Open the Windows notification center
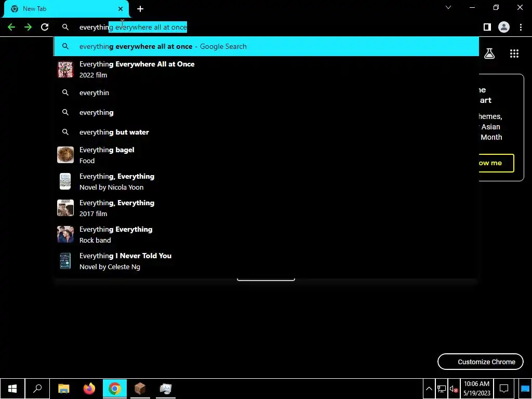Image resolution: width=532 pixels, height=399 pixels. (504, 389)
